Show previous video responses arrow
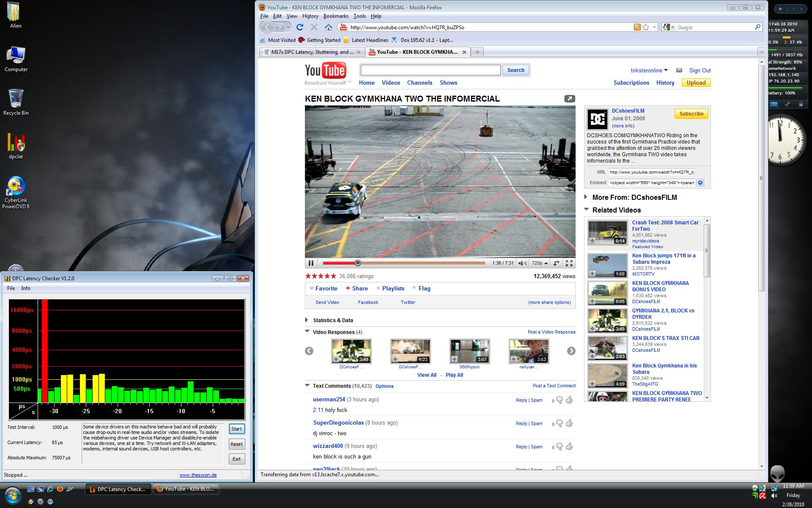 pos(309,351)
